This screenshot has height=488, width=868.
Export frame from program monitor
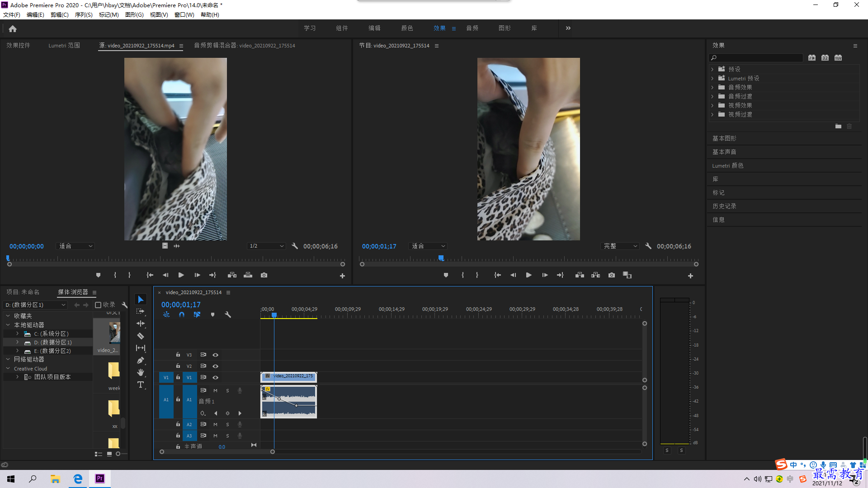click(x=612, y=275)
